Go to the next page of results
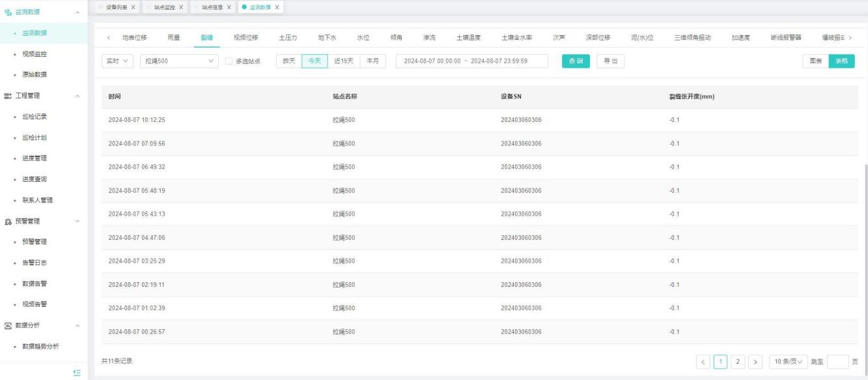 point(755,361)
